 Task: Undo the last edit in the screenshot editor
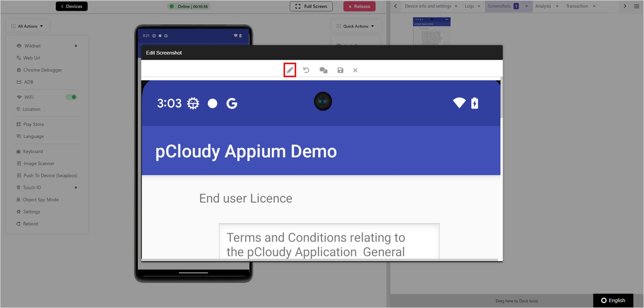coord(306,70)
